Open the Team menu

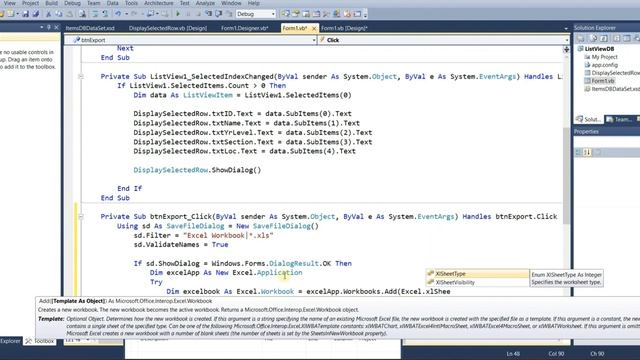(93, 3)
